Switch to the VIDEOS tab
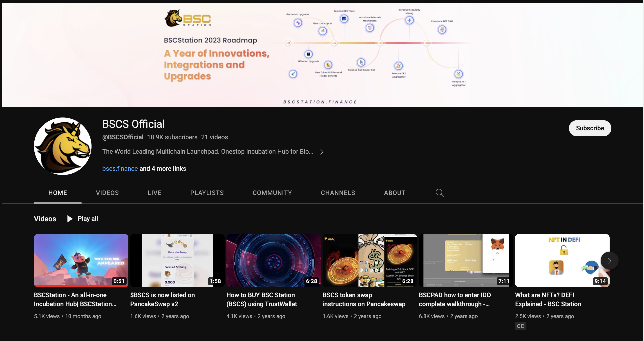Viewport: 644px width, 341px height. [107, 193]
